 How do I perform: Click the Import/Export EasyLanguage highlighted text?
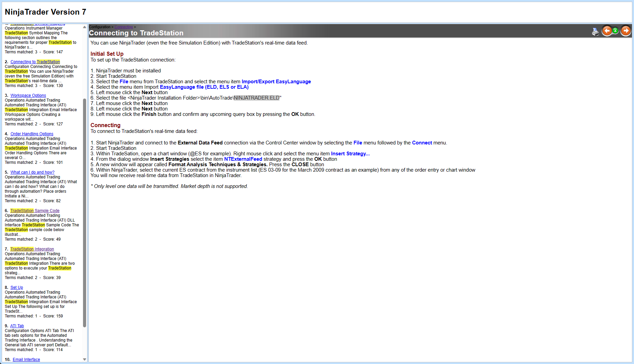point(276,81)
